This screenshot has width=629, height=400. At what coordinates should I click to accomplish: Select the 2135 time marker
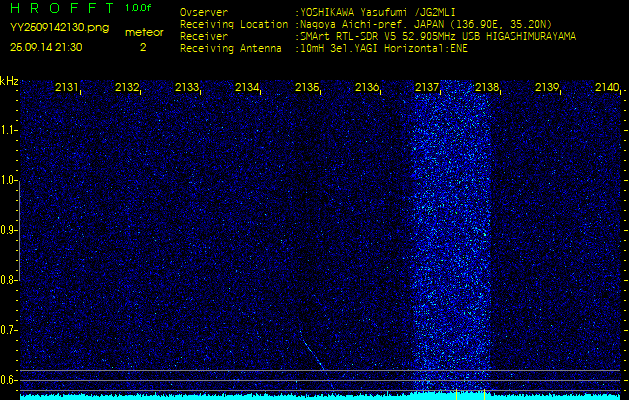click(x=307, y=88)
